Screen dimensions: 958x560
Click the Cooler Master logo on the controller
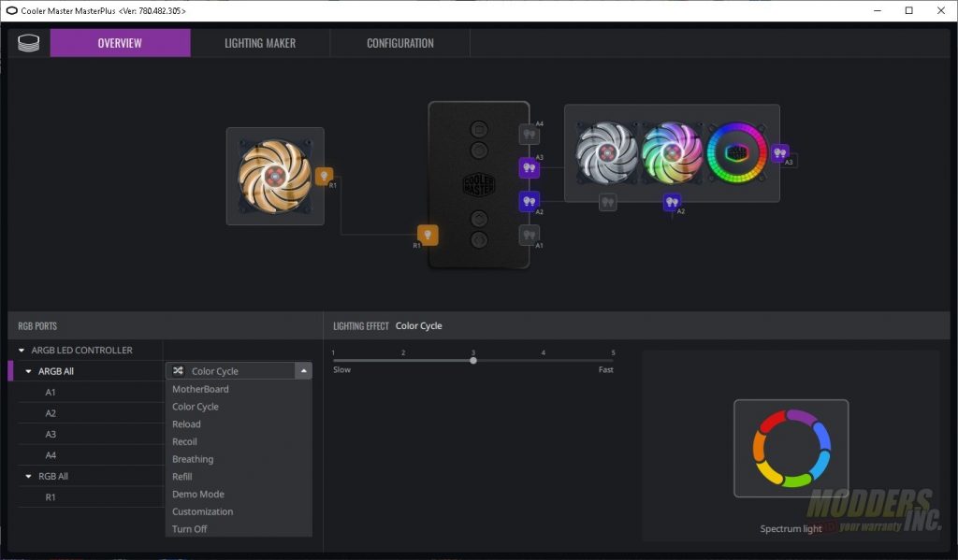click(x=479, y=184)
